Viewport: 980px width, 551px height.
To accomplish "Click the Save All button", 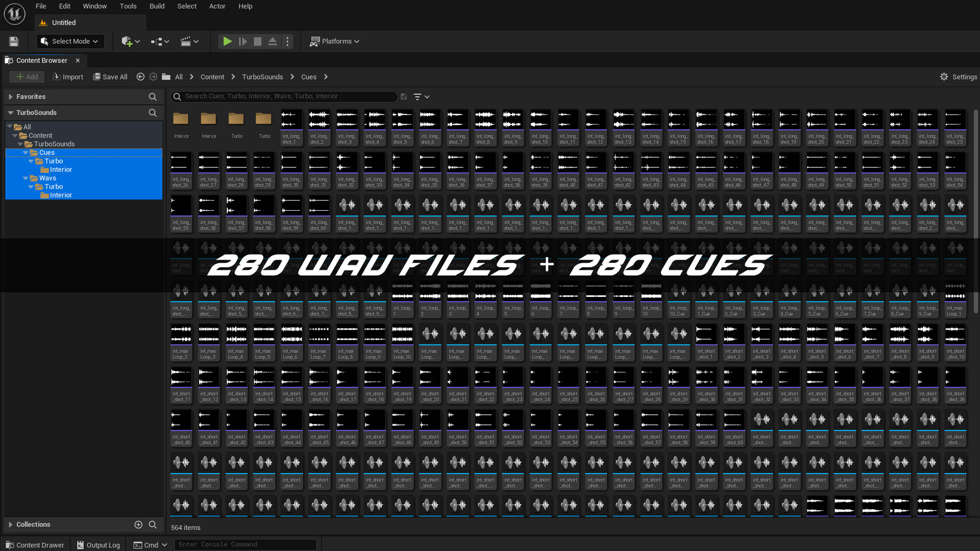I will point(110,77).
